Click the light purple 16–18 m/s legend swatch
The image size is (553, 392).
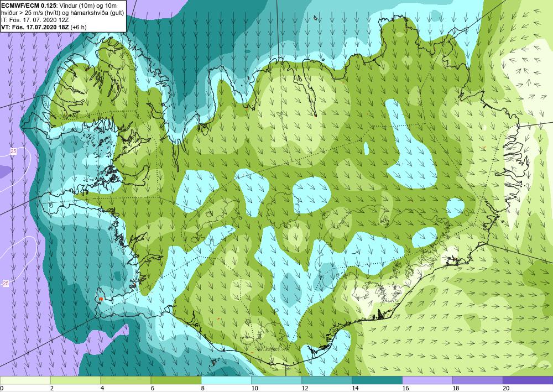click(427, 380)
